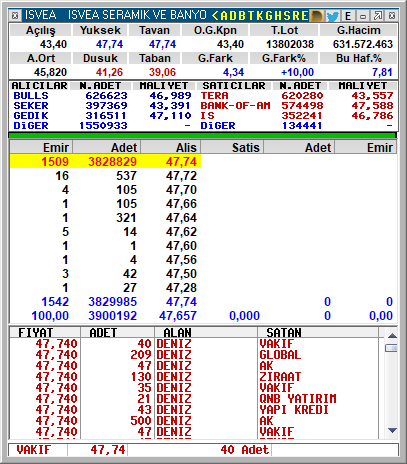The image size is (407, 464).
Task: Minimize the ISVEA window
Action: tap(363, 16)
